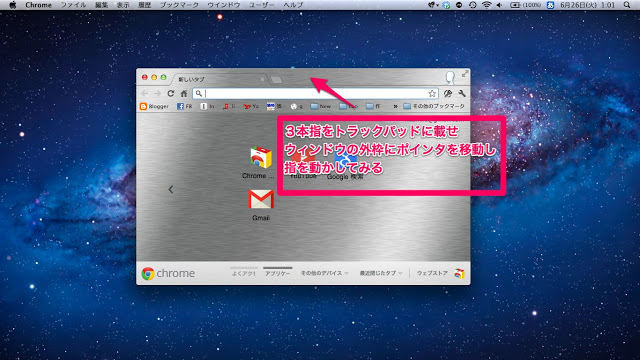Enter full screen with the arrows icon
640x360 pixels.
click(465, 74)
